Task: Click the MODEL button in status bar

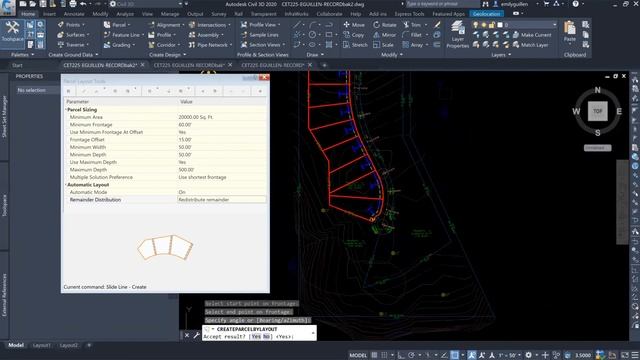Action: point(358,355)
